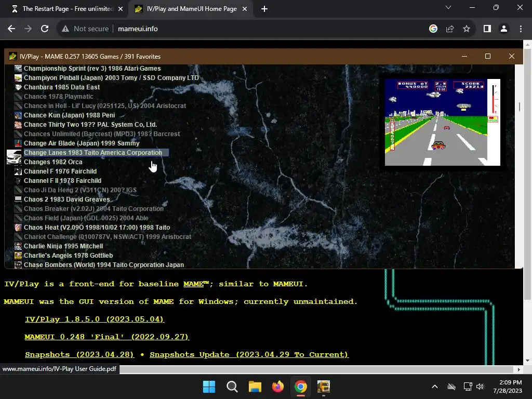The width and height of the screenshot is (532, 399).
Task: Click the Not secure warning icon
Action: coord(65,29)
